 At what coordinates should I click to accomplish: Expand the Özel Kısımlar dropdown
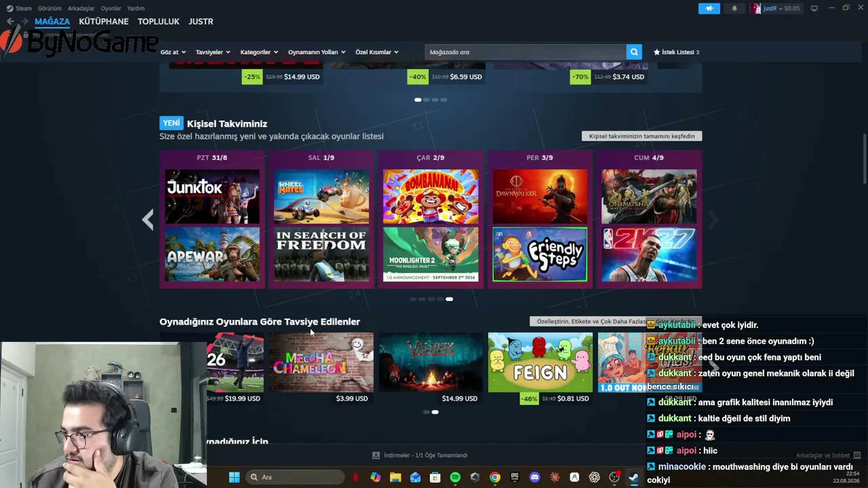point(377,52)
